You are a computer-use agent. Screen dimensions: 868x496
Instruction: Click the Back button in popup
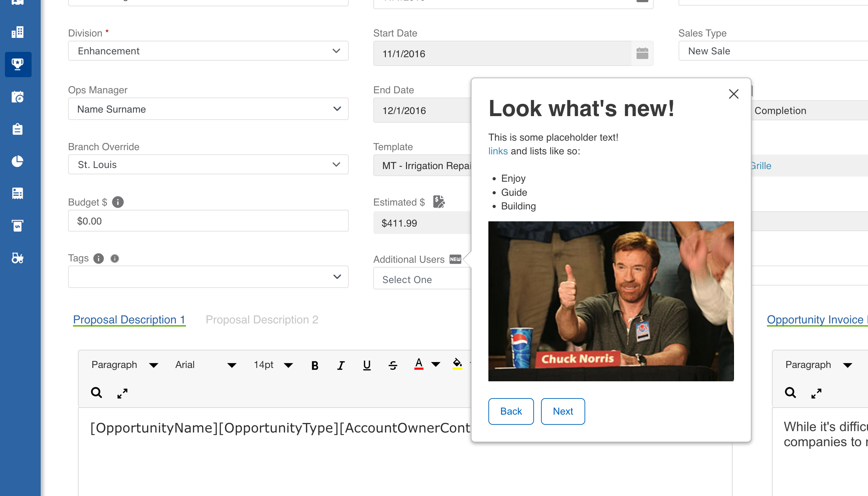pos(511,411)
